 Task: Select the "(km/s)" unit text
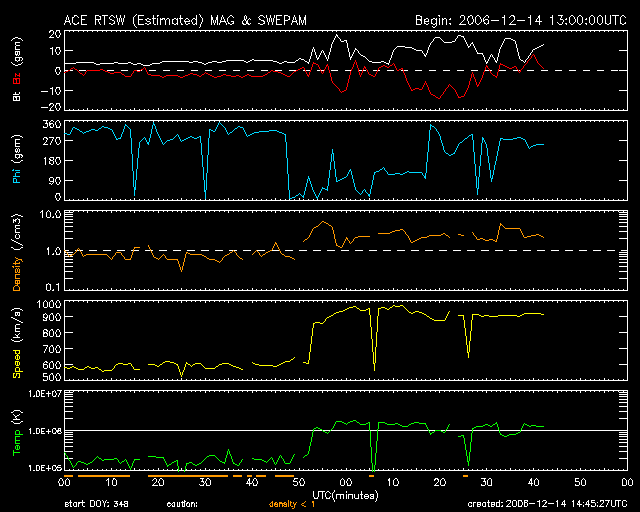pos(17,325)
